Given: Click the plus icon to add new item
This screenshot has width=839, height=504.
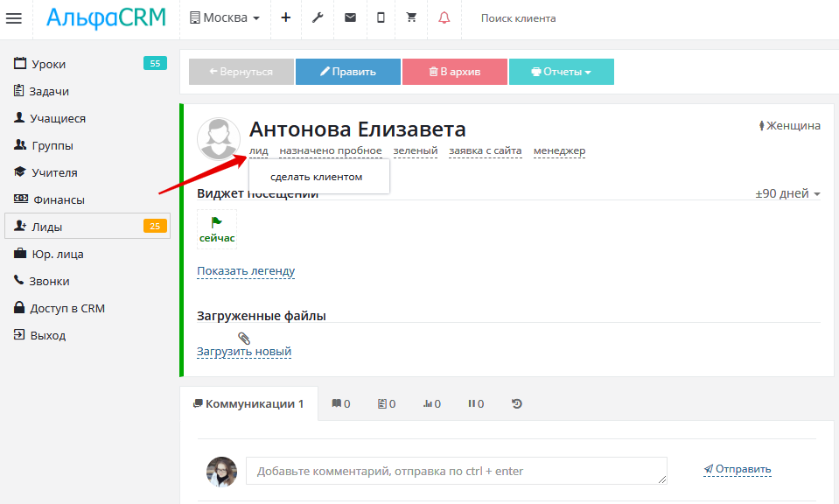Looking at the screenshot, I should pos(285,18).
